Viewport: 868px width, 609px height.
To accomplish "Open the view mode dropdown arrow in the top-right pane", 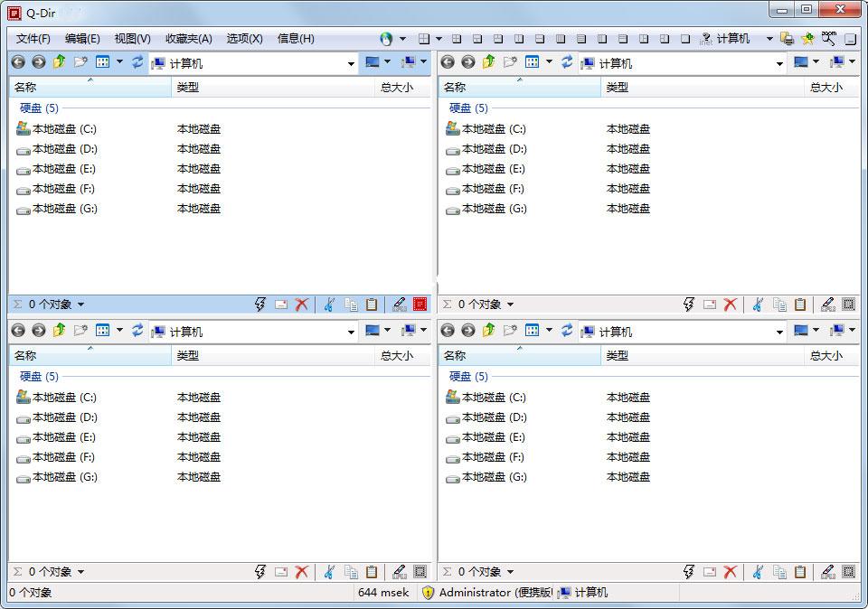I will (x=549, y=62).
